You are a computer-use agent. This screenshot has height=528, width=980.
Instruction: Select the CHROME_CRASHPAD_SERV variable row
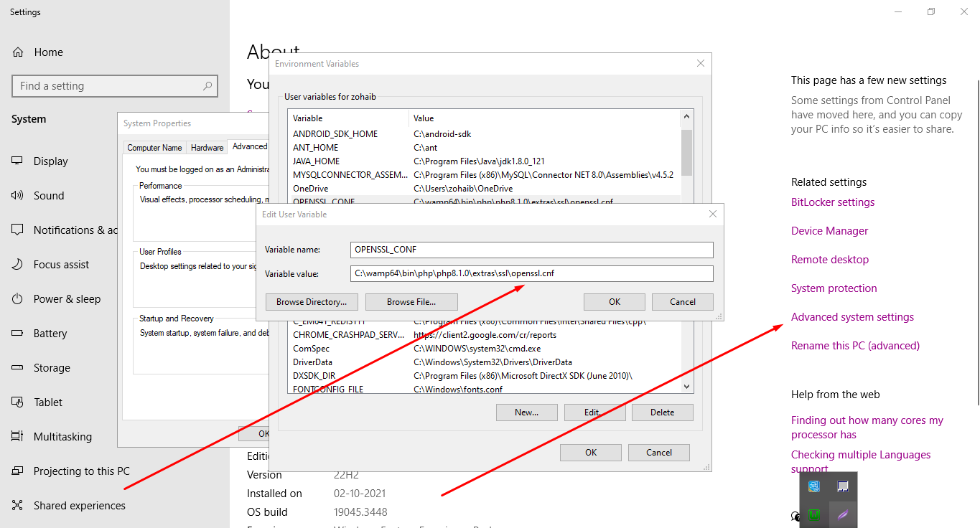click(x=485, y=335)
